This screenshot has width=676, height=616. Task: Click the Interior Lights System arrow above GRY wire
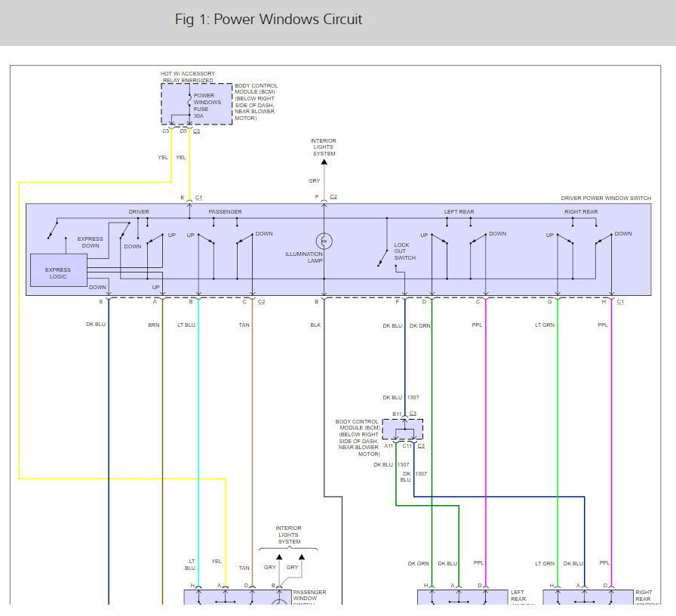click(x=324, y=160)
